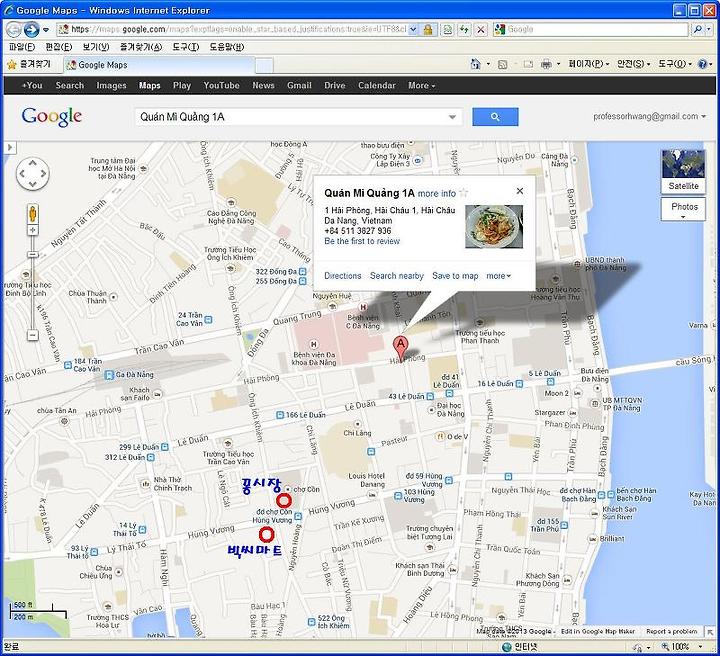Click the Google logo
Screen dimensions: 720x656
tap(52, 117)
